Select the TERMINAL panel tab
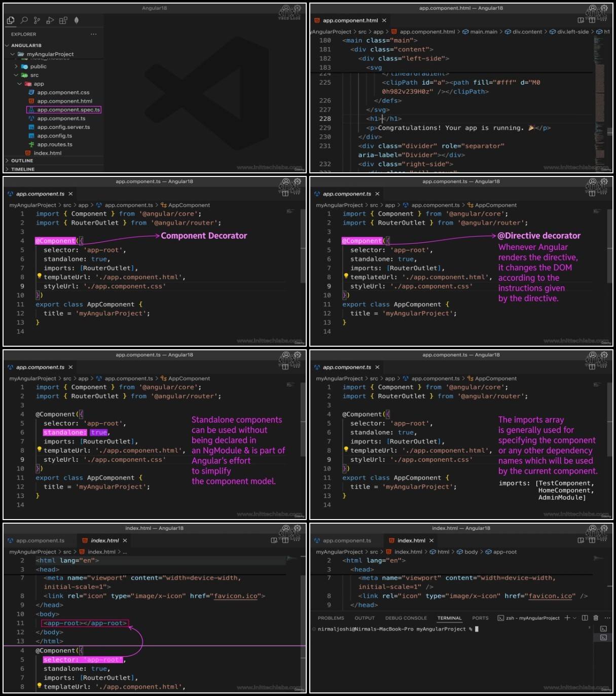The image size is (616, 696). pos(449,618)
